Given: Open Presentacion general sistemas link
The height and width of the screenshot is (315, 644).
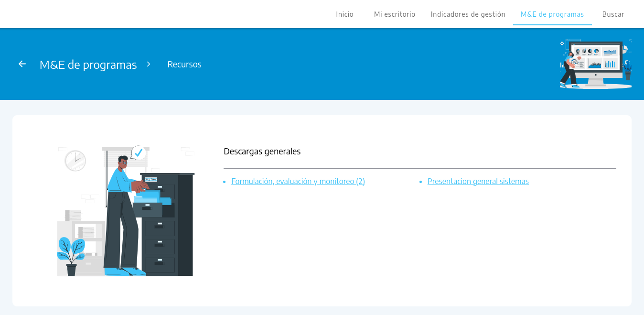Looking at the screenshot, I should [x=478, y=181].
